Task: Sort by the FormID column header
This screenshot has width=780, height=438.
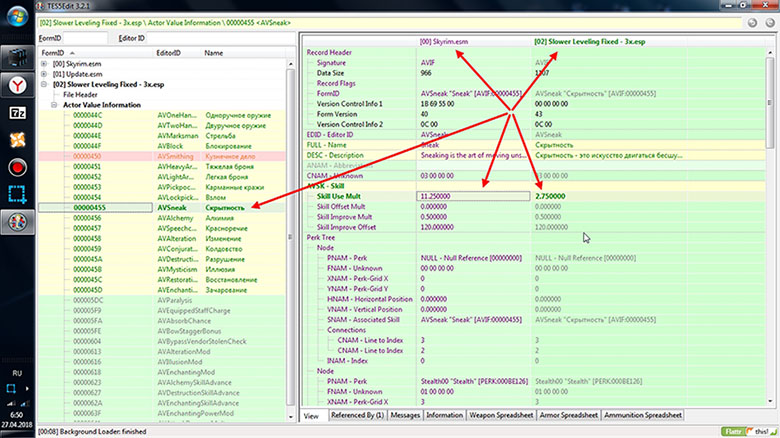Action: coord(96,53)
